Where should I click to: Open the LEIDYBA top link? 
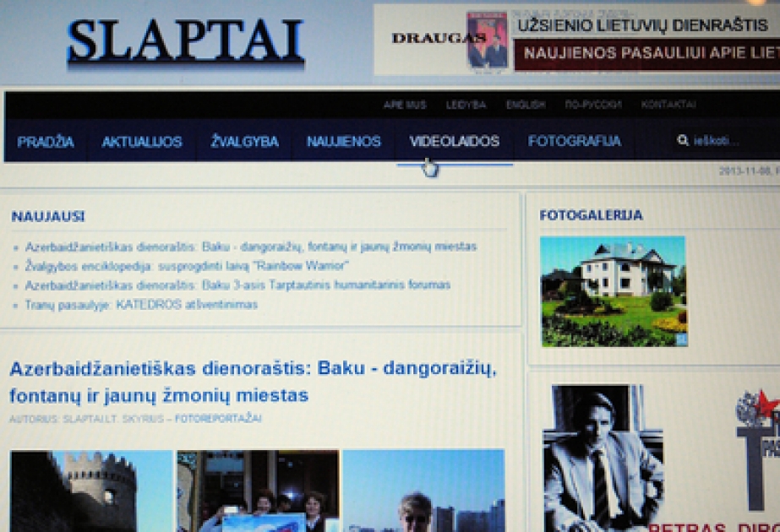pos(466,105)
